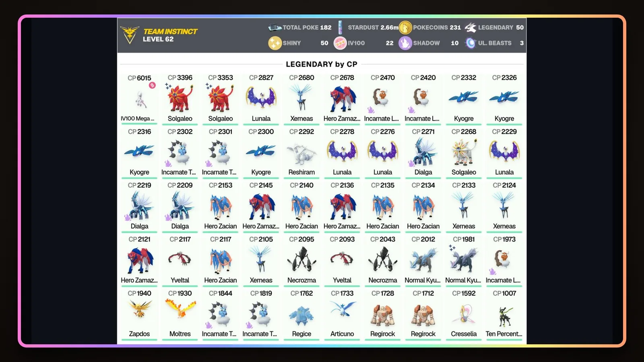The image size is (644, 362).
Task: Click the 'TEAM INSTINCT' title text
Action: tap(170, 31)
